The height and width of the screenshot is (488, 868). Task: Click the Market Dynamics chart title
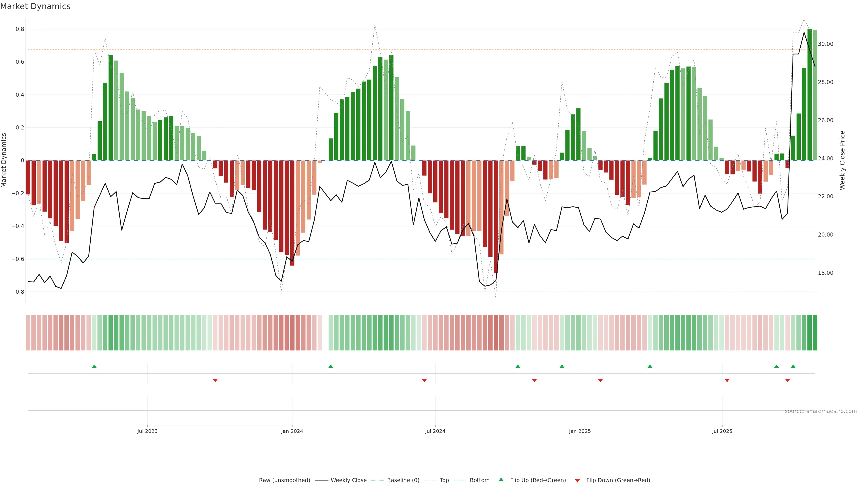pos(35,6)
